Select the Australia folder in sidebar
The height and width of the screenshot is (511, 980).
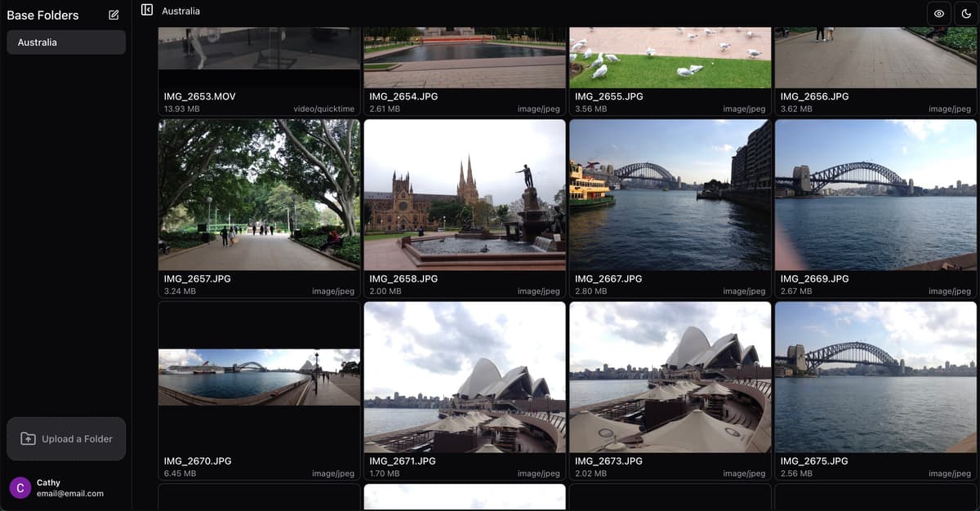pos(66,42)
